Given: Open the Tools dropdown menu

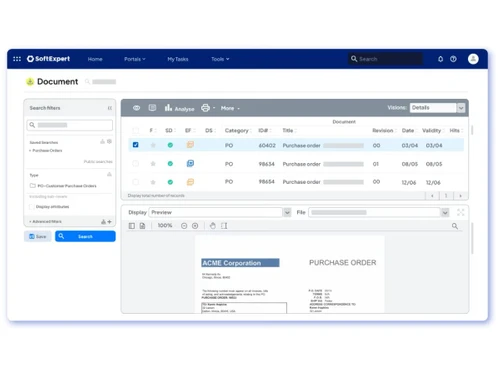Looking at the screenshot, I should (220, 59).
